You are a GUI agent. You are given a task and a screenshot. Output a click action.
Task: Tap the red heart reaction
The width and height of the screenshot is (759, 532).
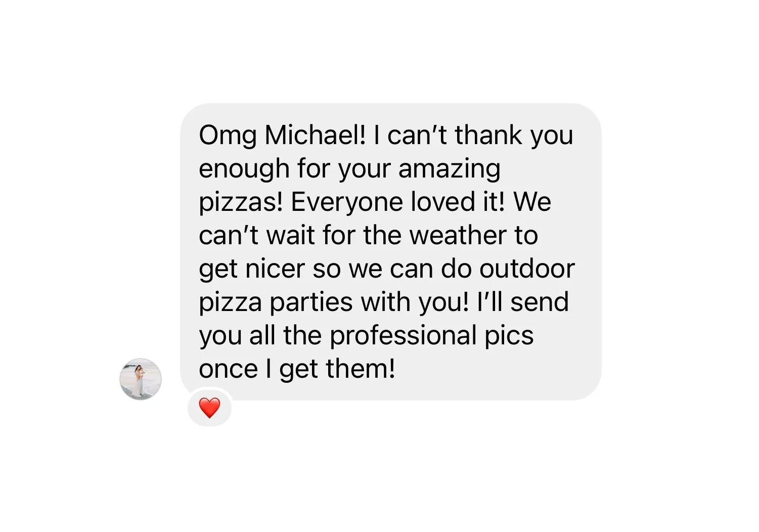coord(210,408)
